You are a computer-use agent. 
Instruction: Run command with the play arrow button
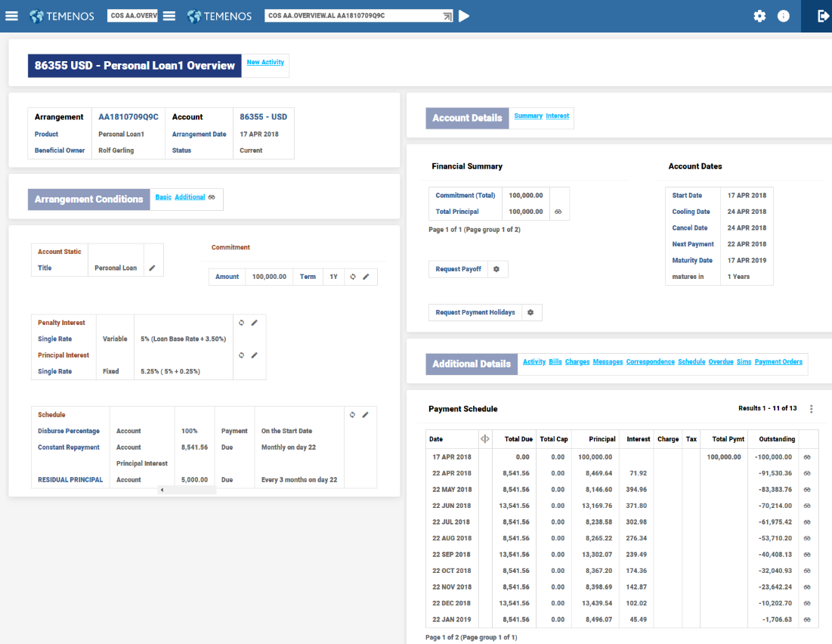464,16
